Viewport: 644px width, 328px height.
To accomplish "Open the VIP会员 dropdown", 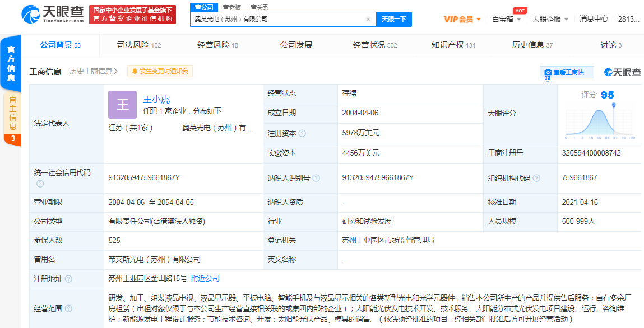I will [x=462, y=19].
